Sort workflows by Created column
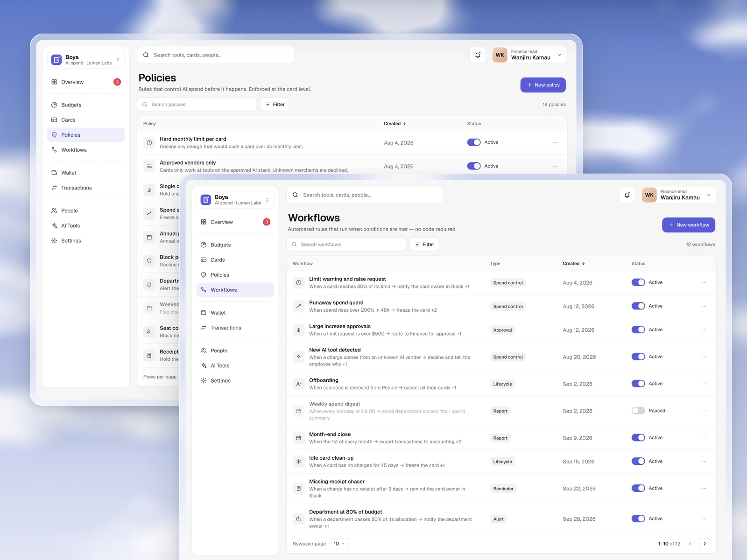Image resolution: width=747 pixels, height=560 pixels. [574, 264]
